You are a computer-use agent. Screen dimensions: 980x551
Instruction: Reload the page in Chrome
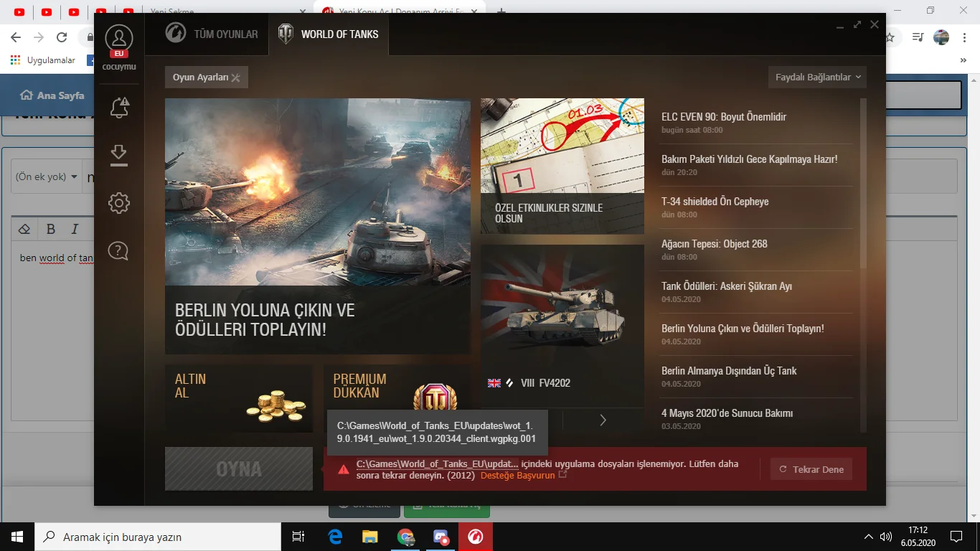tap(62, 37)
